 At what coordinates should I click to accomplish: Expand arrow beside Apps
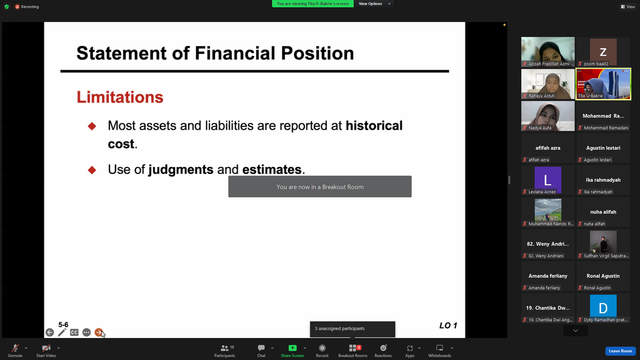[419, 348]
